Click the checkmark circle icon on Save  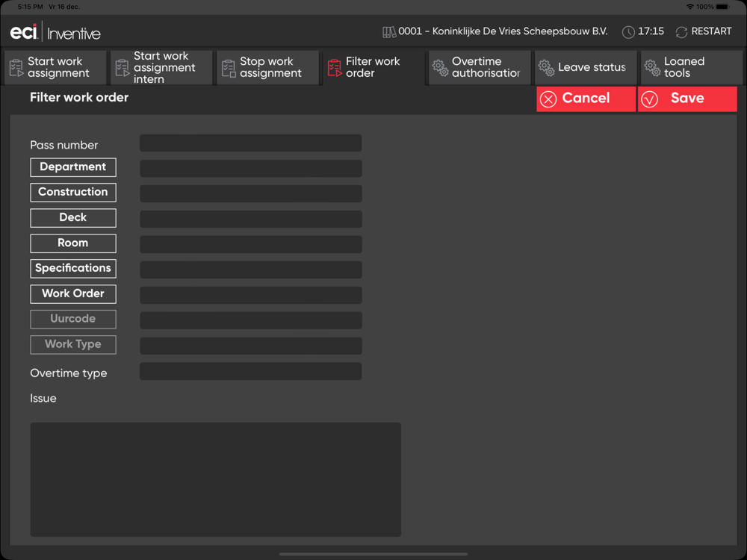click(x=649, y=99)
